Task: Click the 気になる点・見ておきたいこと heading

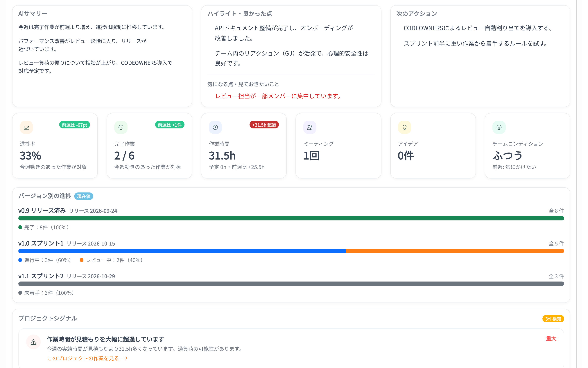Action: coord(243,84)
